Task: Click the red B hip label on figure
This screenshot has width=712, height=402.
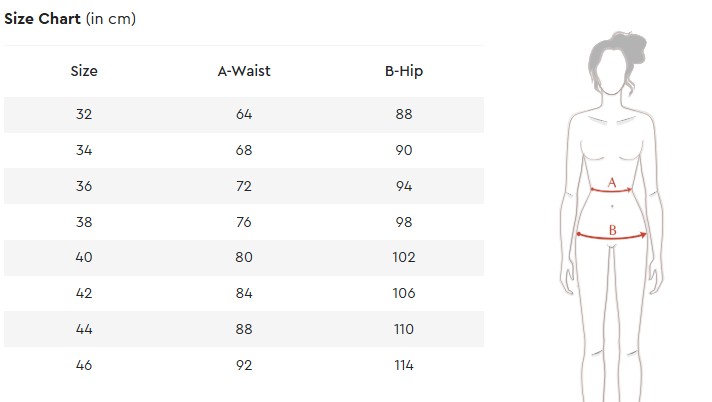Action: click(x=612, y=231)
